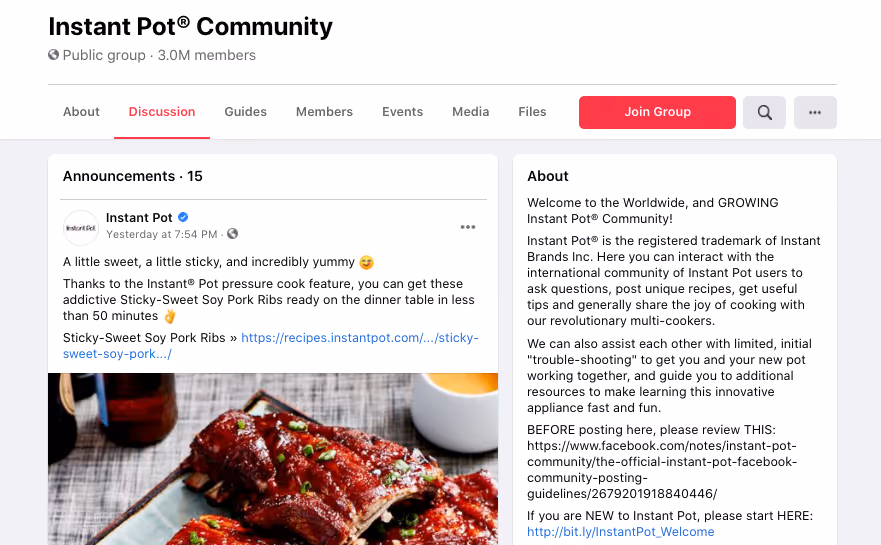881x545 pixels.
Task: Click the Public group globe icon
Action: (x=53, y=54)
